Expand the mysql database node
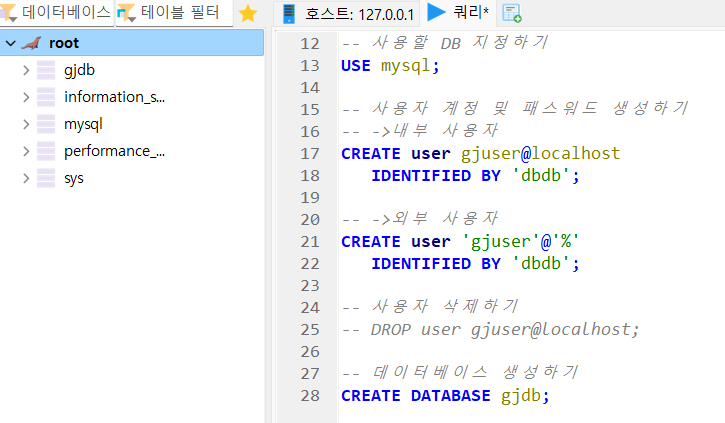This screenshot has height=423, width=725. click(26, 124)
